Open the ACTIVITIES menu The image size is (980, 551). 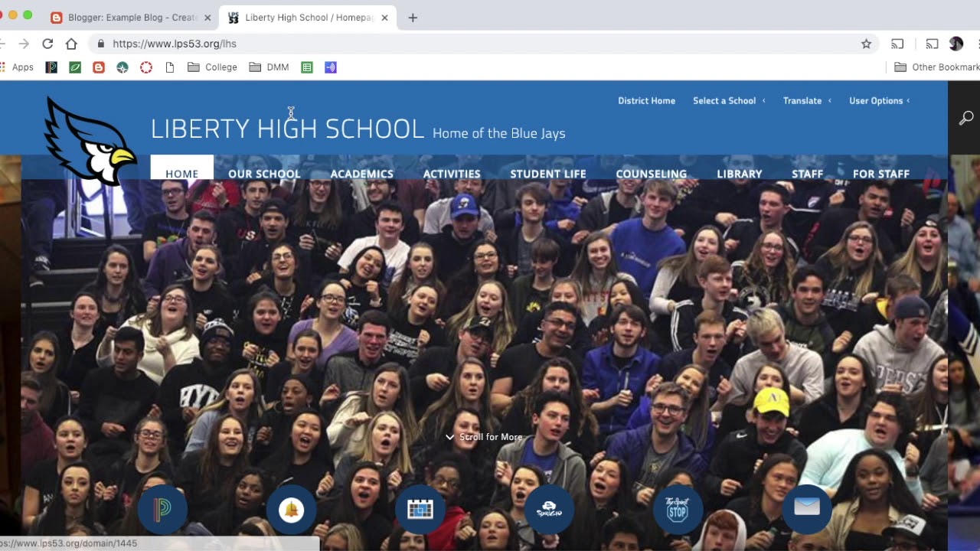tap(452, 174)
